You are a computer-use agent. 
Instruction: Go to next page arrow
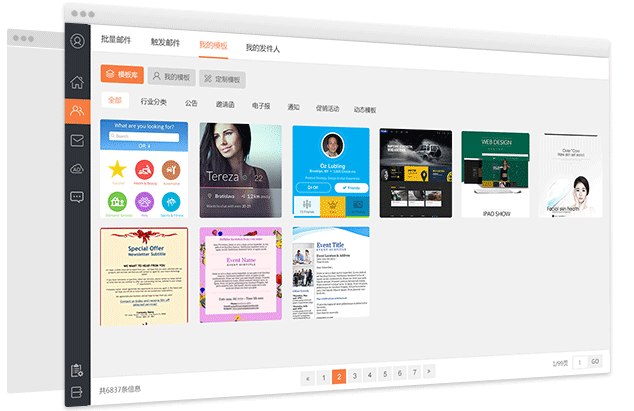[429, 371]
